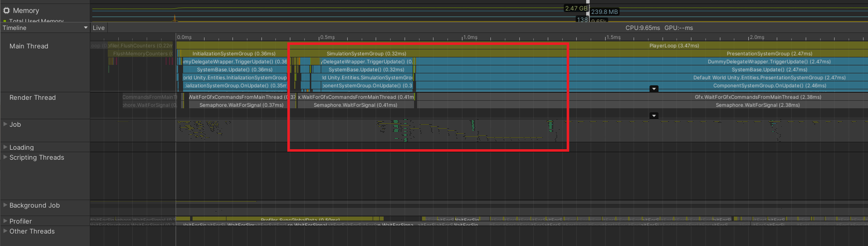The image size is (868, 246).
Task: Expand the Job thread group
Action: (x=5, y=124)
